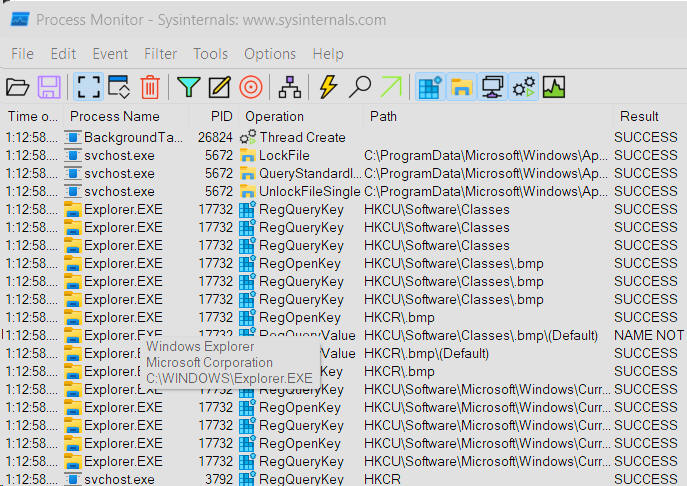
Task: Toggle Show Registry Activity in the toolbar
Action: [430, 87]
